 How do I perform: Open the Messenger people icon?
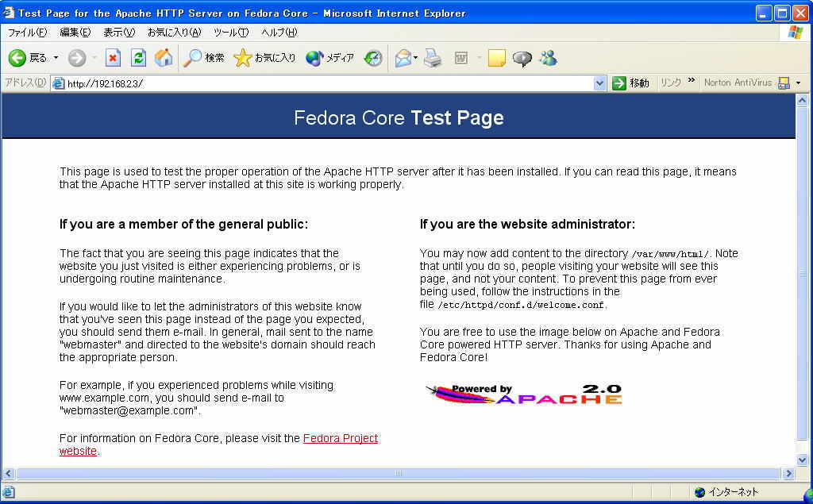coord(548,58)
